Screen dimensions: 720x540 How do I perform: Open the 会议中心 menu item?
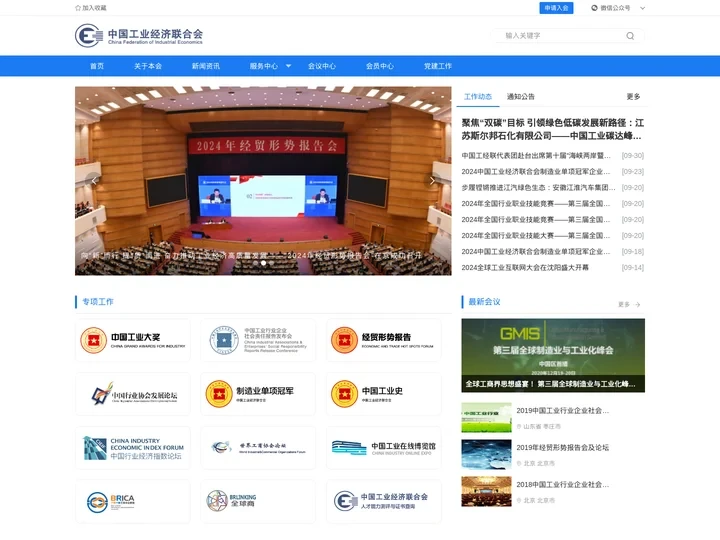322,66
